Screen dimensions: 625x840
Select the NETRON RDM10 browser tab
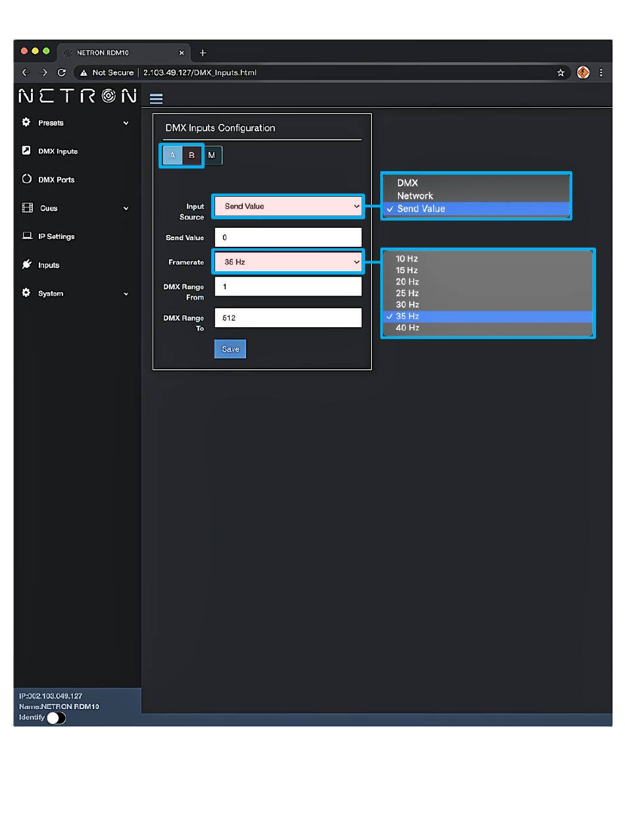tap(125, 53)
